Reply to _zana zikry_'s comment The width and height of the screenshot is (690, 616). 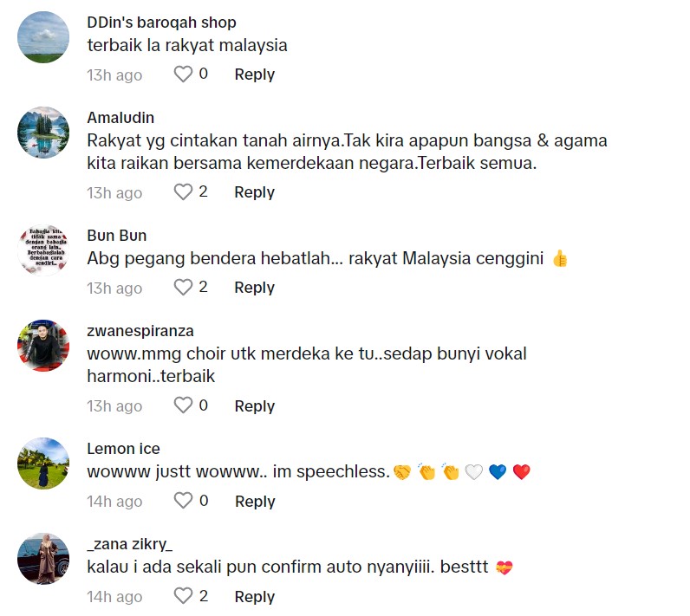pos(254,597)
